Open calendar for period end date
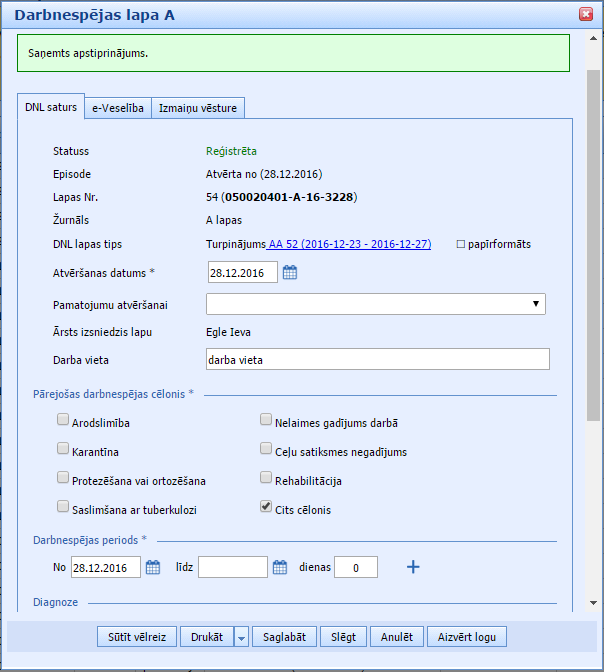This screenshot has height=672, width=604. [281, 568]
